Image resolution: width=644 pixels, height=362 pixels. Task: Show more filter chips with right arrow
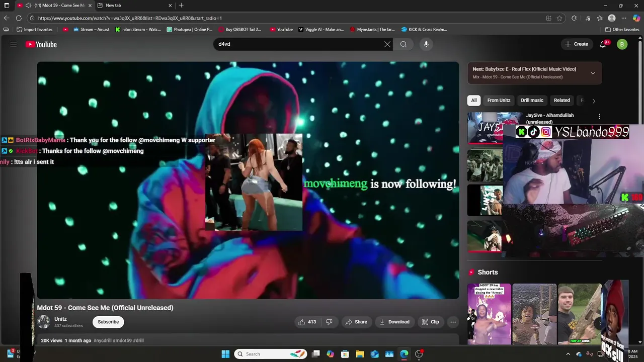[x=594, y=101]
